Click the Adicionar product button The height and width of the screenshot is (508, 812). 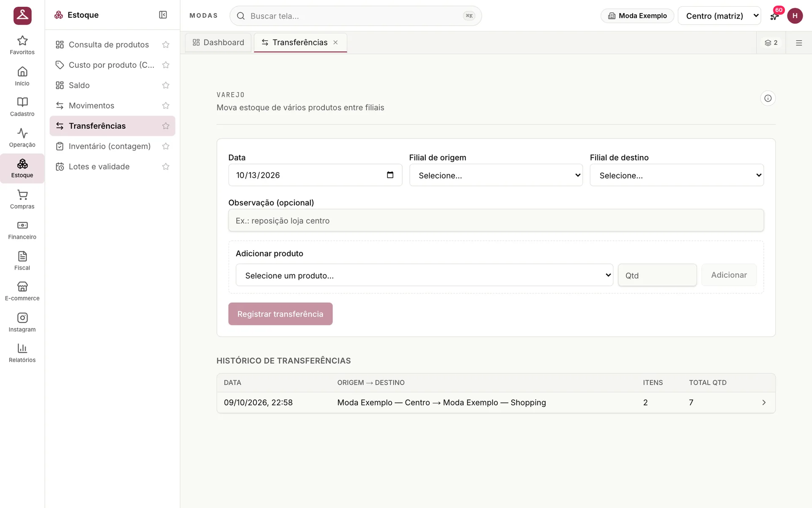click(x=729, y=275)
